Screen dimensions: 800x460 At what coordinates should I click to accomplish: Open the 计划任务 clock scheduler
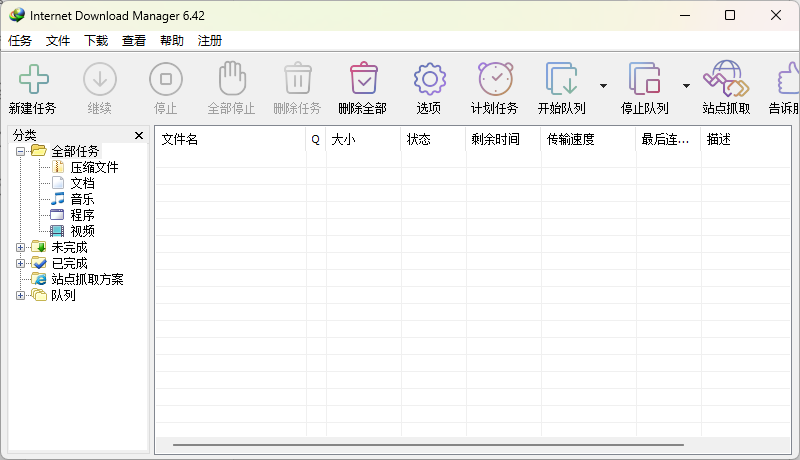tap(495, 80)
